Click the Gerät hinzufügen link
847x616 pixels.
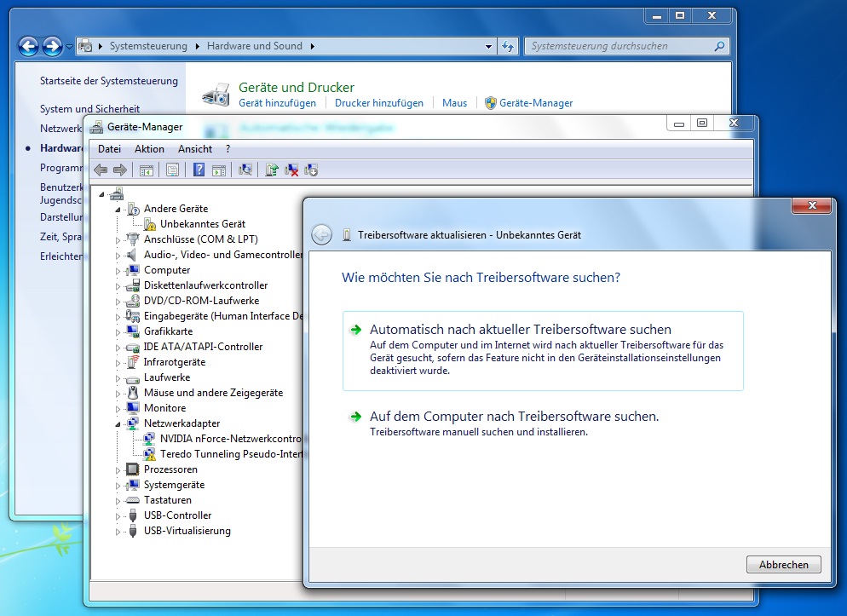coord(277,103)
